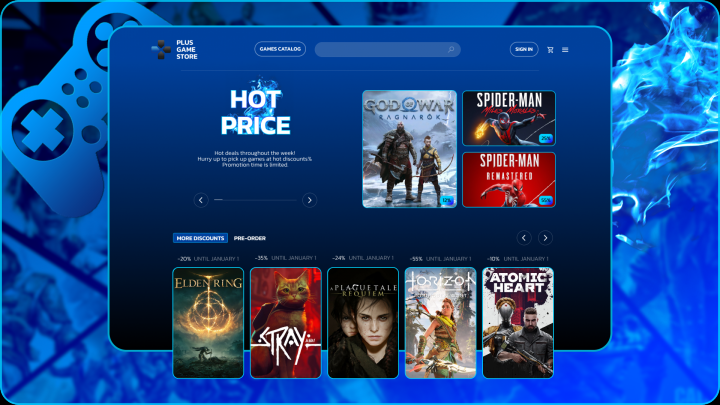Click the God of War discount badge

click(x=446, y=200)
